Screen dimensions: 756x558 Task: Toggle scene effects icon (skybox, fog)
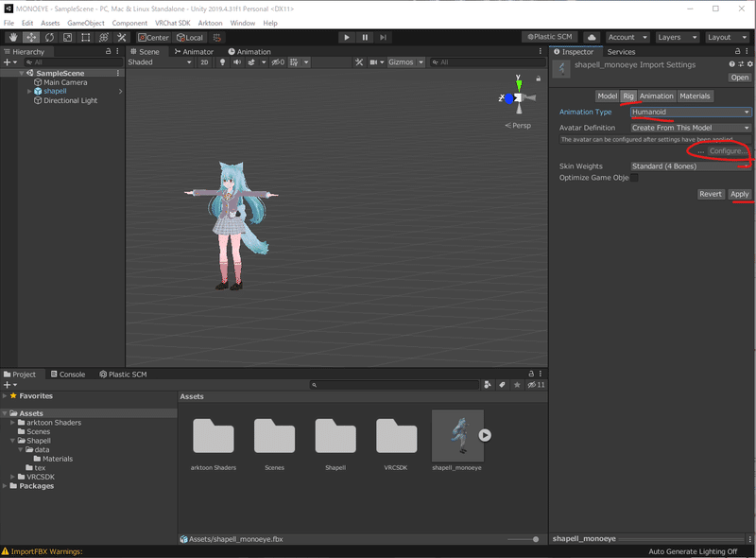(251, 62)
